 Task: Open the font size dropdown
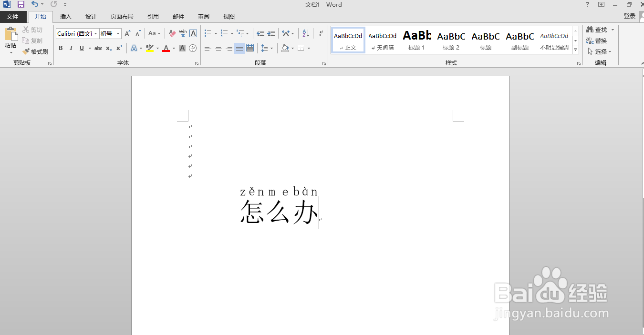click(x=117, y=33)
